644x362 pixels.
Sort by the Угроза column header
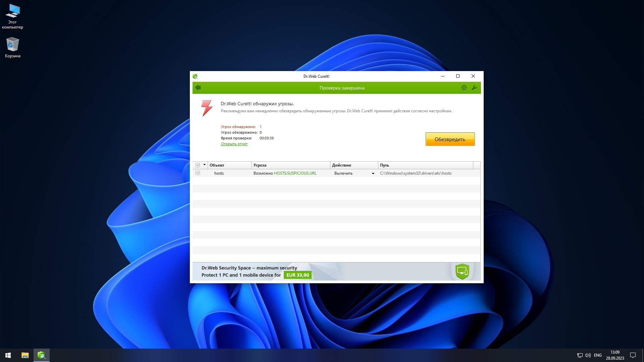pyautogui.click(x=290, y=165)
